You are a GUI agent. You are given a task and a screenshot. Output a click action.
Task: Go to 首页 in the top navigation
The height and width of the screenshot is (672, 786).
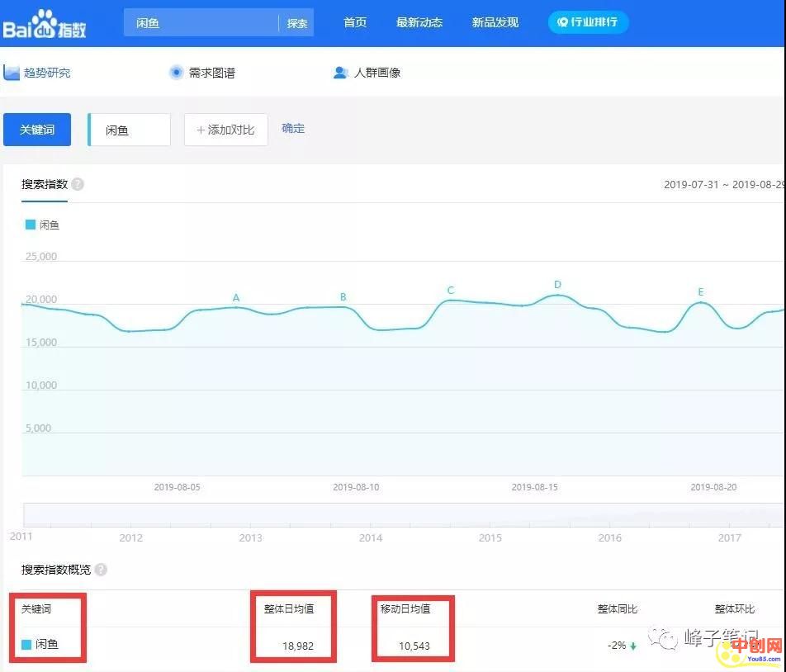(355, 22)
